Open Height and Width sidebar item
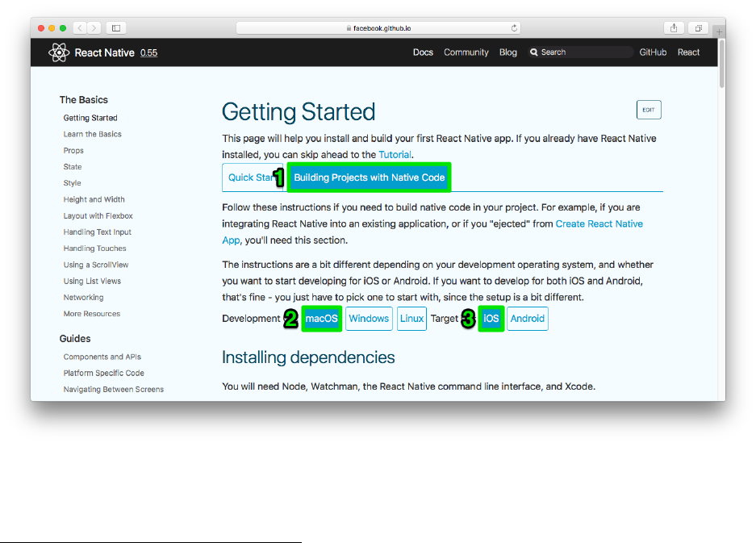Viewport: 756px width, 543px height. point(94,199)
